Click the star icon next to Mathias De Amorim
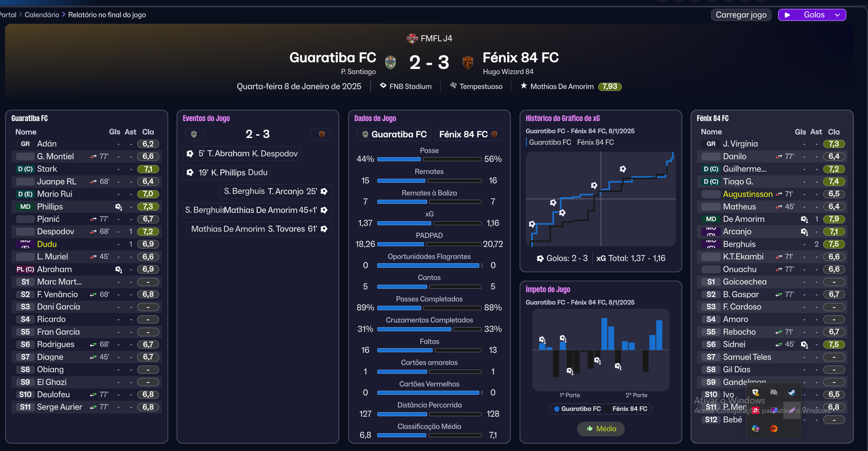Image resolution: width=868 pixels, height=451 pixels. click(x=524, y=86)
